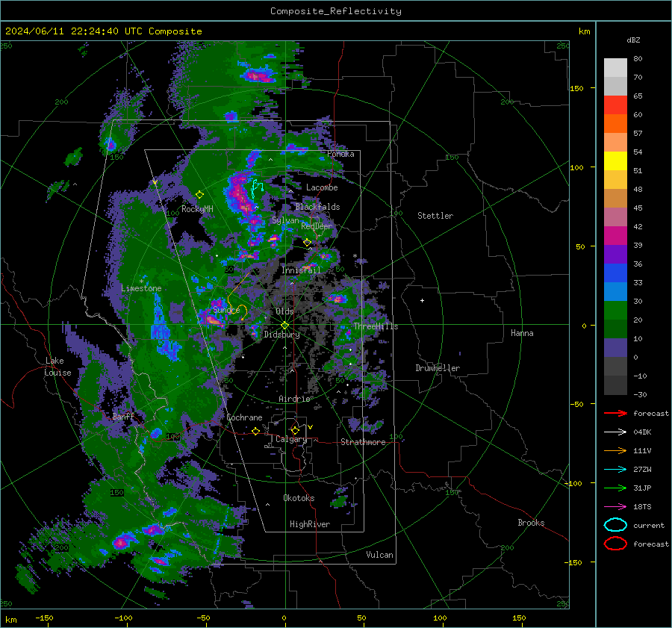Click the green 31JP arrow legend icon

[x=615, y=488]
